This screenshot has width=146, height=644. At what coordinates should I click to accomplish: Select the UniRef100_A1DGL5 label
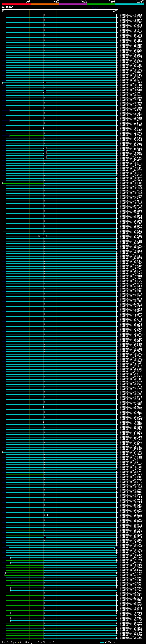[x=131, y=435]
